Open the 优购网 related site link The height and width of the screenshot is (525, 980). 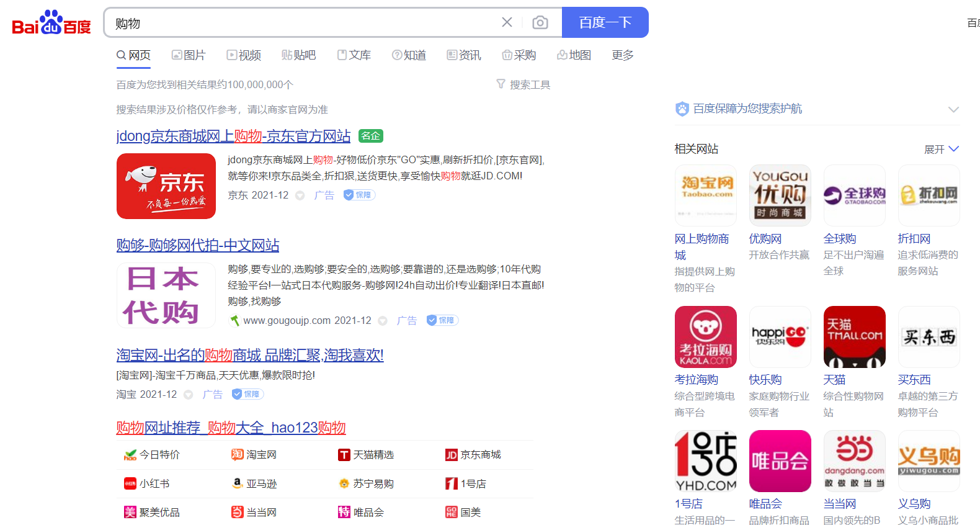click(765, 239)
